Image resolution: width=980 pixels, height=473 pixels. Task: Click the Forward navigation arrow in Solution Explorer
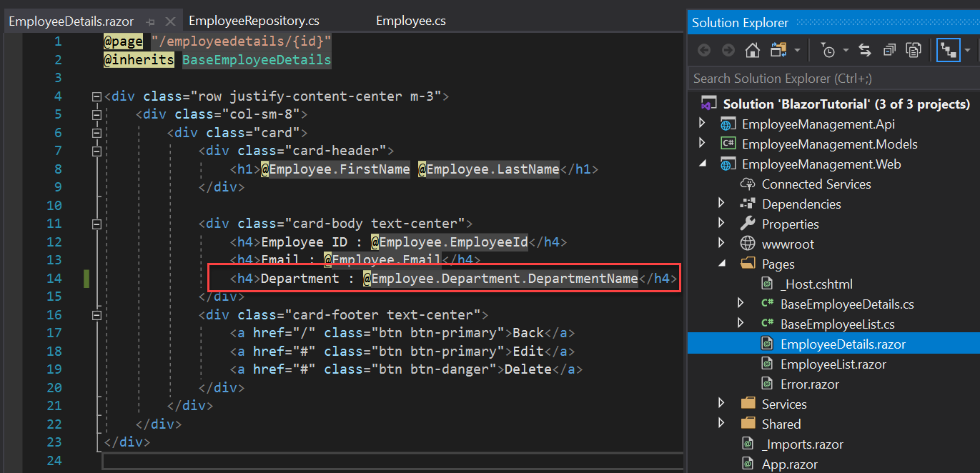[729, 50]
